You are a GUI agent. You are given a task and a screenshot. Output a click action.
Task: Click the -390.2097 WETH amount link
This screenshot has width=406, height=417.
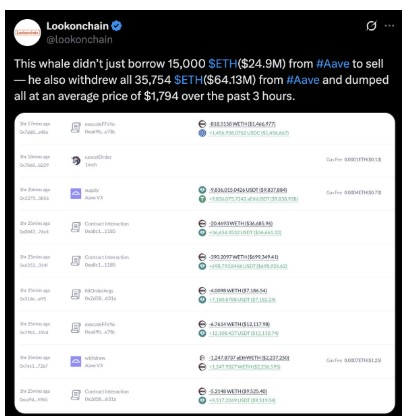point(244,257)
